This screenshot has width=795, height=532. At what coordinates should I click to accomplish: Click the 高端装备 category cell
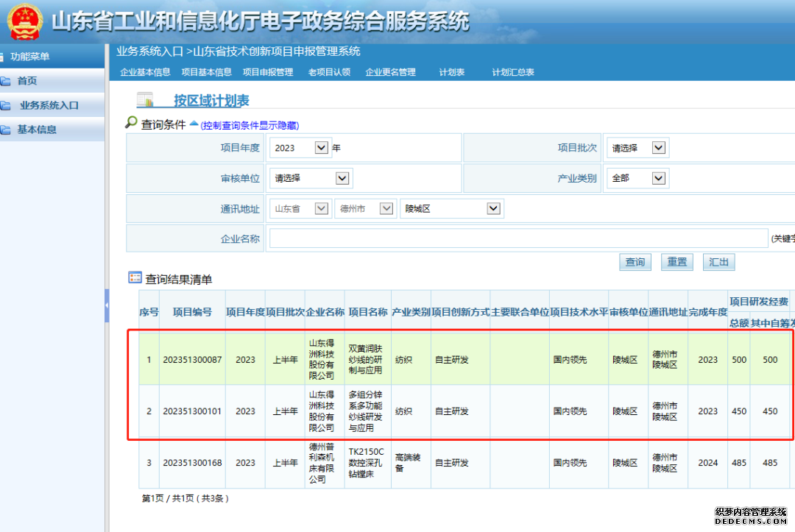(x=408, y=463)
